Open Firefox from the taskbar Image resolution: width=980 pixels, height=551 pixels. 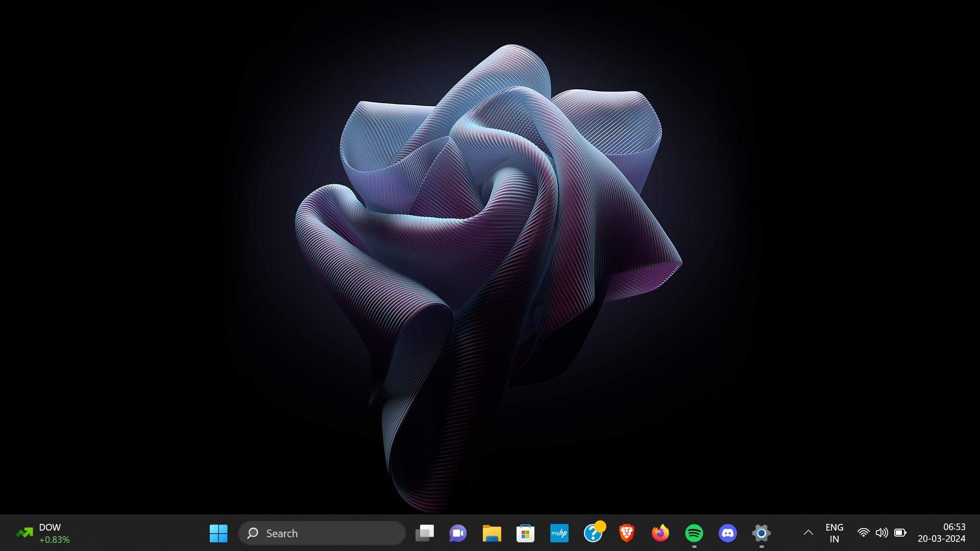pos(660,533)
